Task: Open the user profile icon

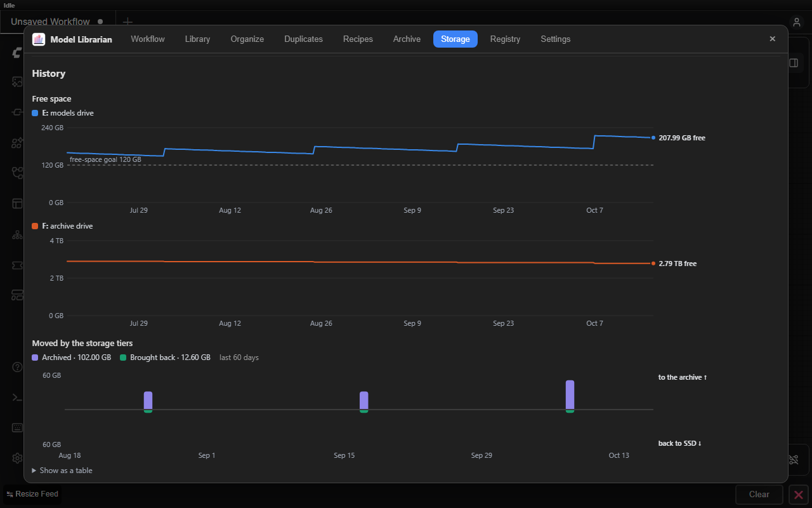Action: pos(797,22)
